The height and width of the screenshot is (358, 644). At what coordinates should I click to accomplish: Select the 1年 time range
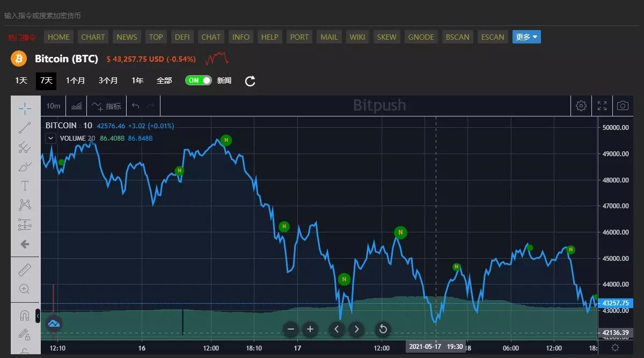pyautogui.click(x=137, y=81)
